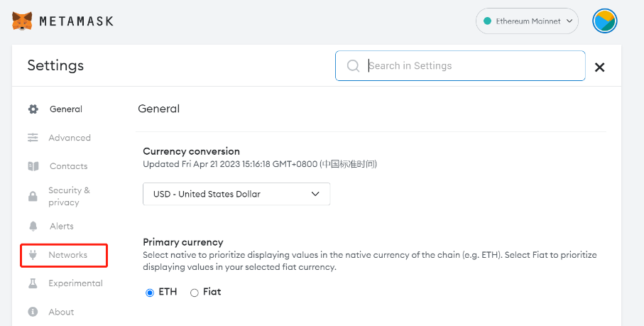Select the Fiat primary currency option
Image resolution: width=644 pixels, height=326 pixels.
(195, 292)
